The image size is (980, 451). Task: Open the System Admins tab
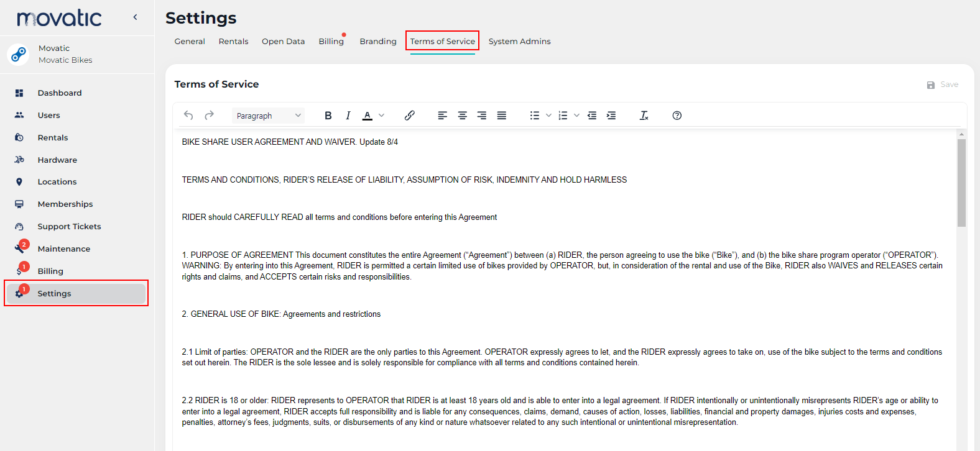coord(519,42)
